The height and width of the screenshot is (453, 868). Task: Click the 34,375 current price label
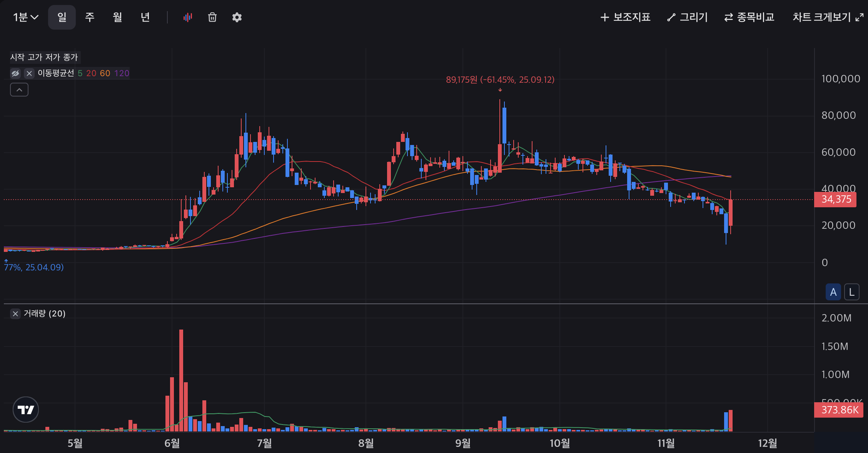[836, 200]
